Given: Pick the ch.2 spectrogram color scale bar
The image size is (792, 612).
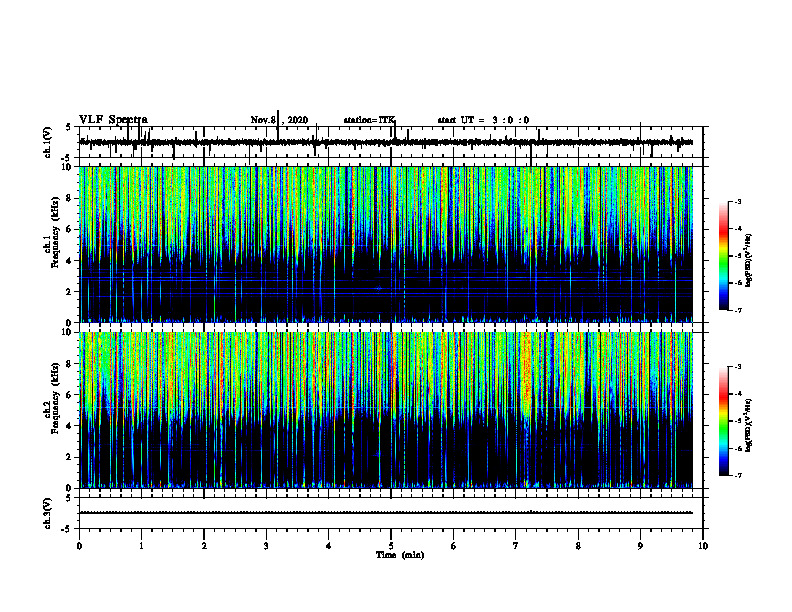Looking at the screenshot, I should click(723, 421).
